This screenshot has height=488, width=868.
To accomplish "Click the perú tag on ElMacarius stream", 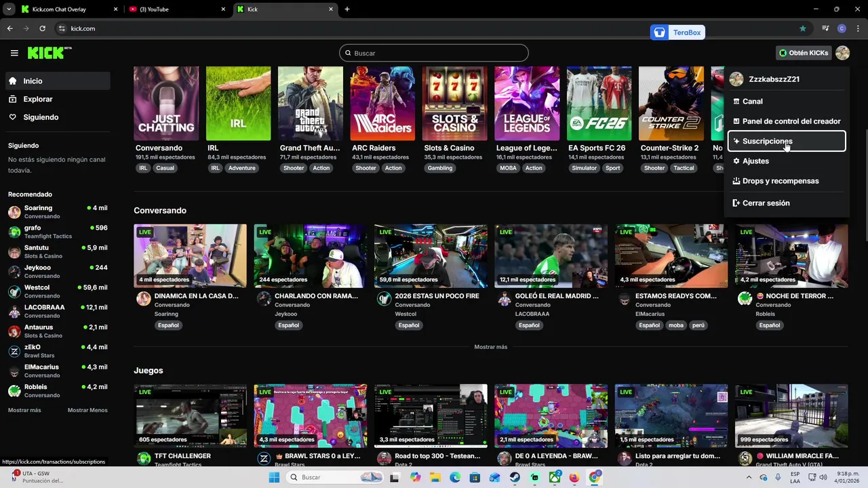I will point(698,325).
